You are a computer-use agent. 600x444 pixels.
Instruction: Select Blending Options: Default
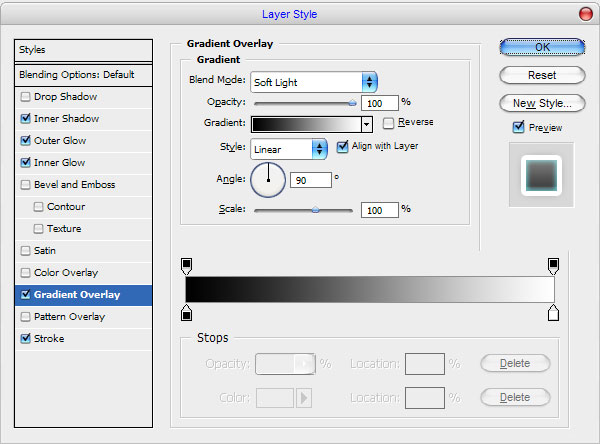(x=83, y=75)
